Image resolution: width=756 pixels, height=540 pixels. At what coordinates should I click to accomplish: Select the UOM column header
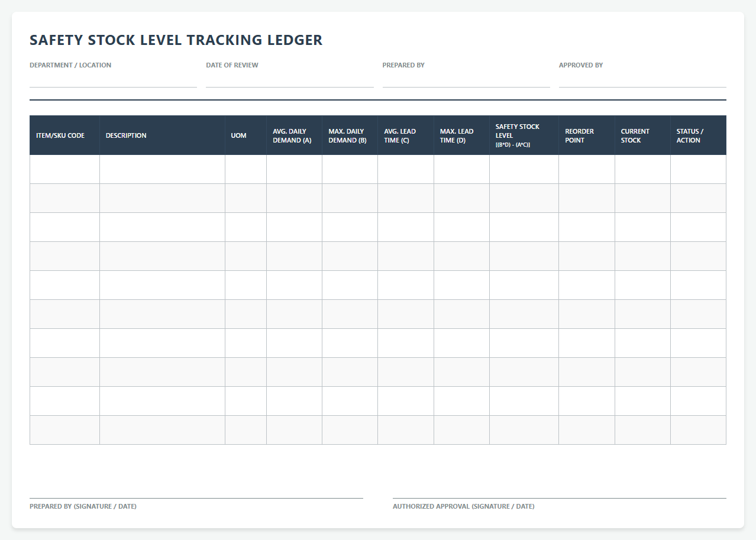(x=245, y=135)
